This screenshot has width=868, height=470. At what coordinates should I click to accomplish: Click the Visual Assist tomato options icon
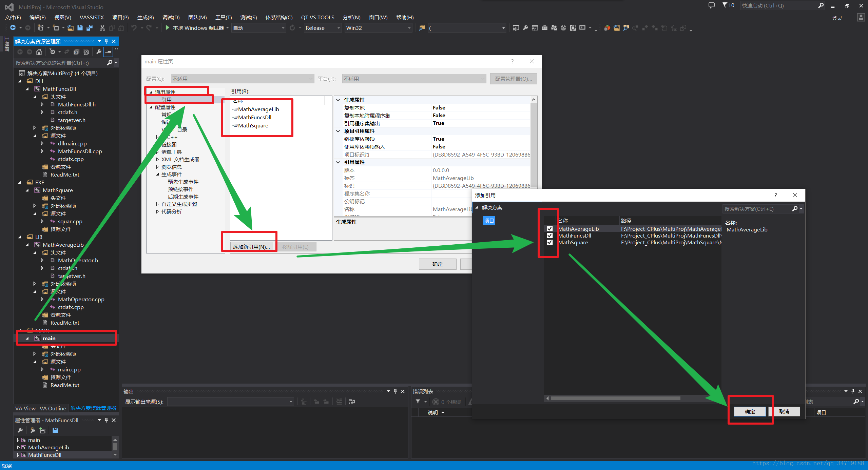click(607, 28)
